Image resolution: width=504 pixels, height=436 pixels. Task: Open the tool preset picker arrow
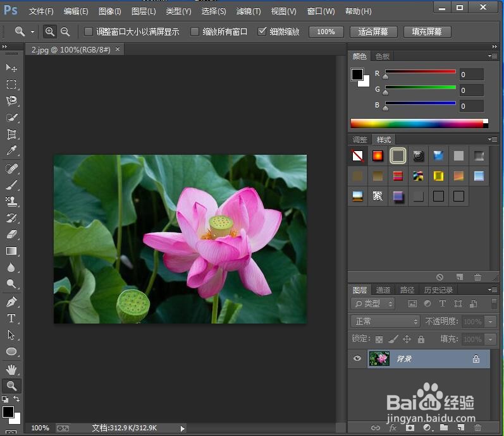32,32
